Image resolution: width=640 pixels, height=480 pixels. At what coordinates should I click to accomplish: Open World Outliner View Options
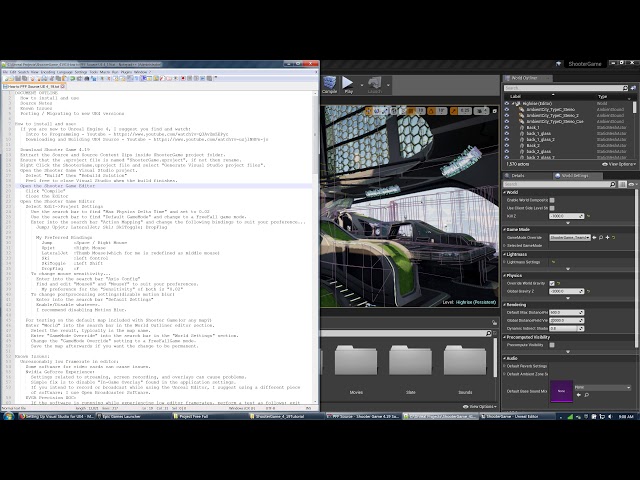[x=619, y=164]
